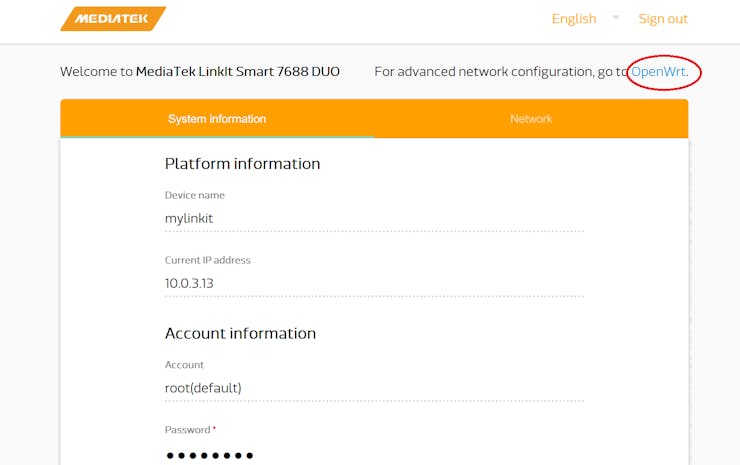Click the Device name label

[194, 195]
